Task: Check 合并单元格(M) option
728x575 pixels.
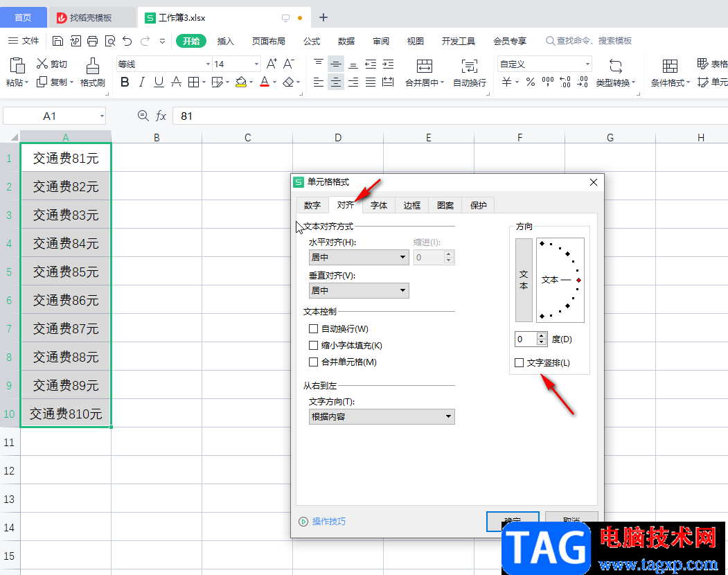Action: pos(313,362)
